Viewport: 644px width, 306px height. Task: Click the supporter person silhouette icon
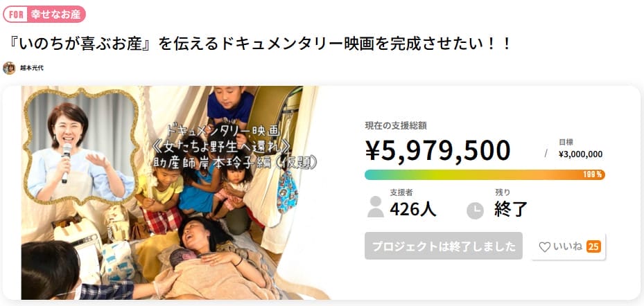(375, 207)
